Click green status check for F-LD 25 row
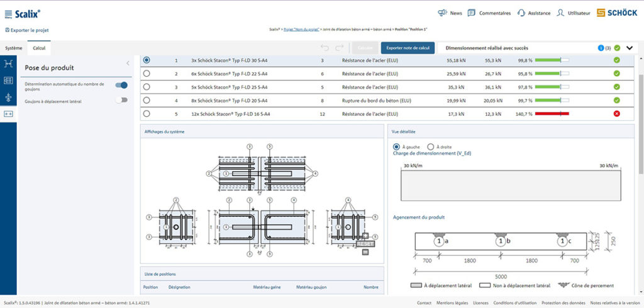Screen dimensions: 644x308 click(616, 87)
